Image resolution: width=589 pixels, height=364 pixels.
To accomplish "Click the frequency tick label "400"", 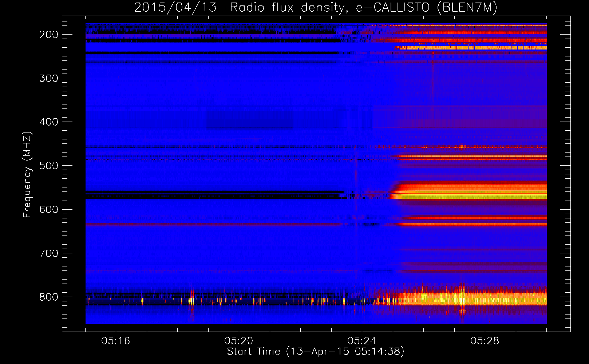I will click(x=49, y=122).
